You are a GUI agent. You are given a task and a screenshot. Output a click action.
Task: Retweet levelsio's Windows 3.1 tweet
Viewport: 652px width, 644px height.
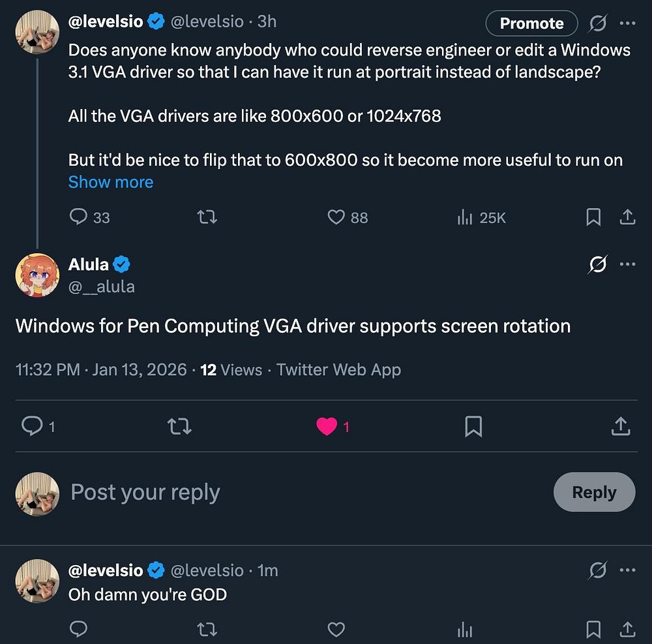[207, 217]
